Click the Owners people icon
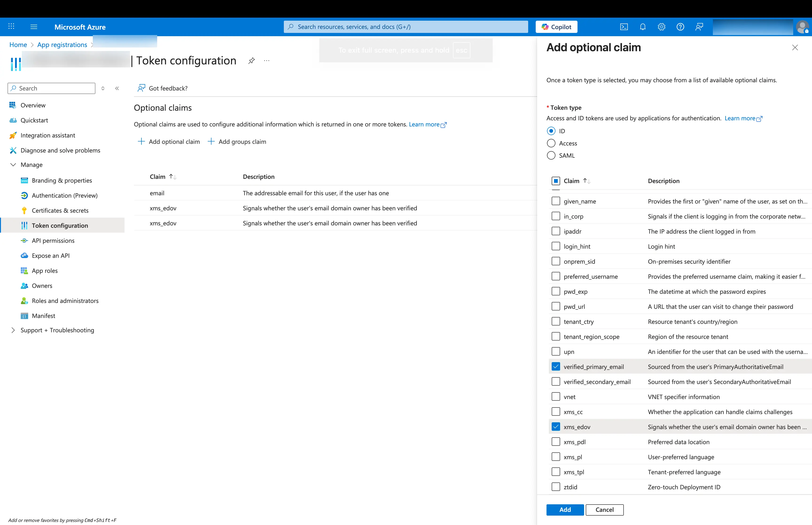The height and width of the screenshot is (525, 812). [24, 286]
